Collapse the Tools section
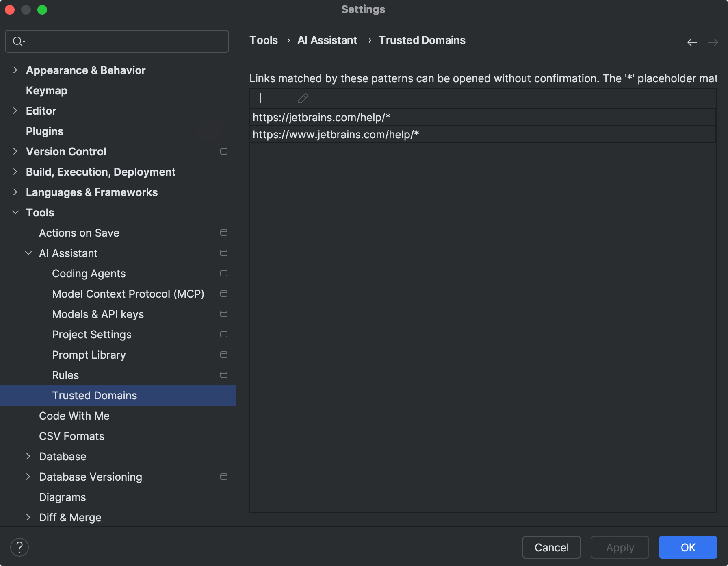 [x=15, y=212]
